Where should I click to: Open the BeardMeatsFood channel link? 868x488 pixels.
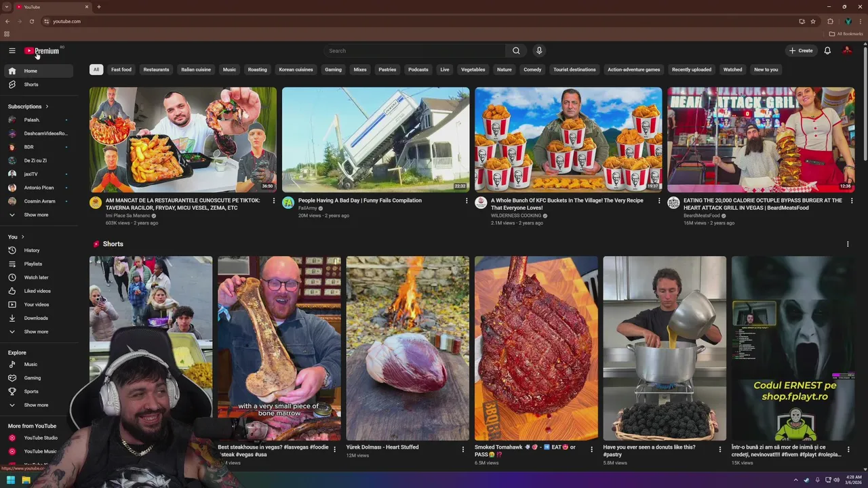pyautogui.click(x=702, y=216)
